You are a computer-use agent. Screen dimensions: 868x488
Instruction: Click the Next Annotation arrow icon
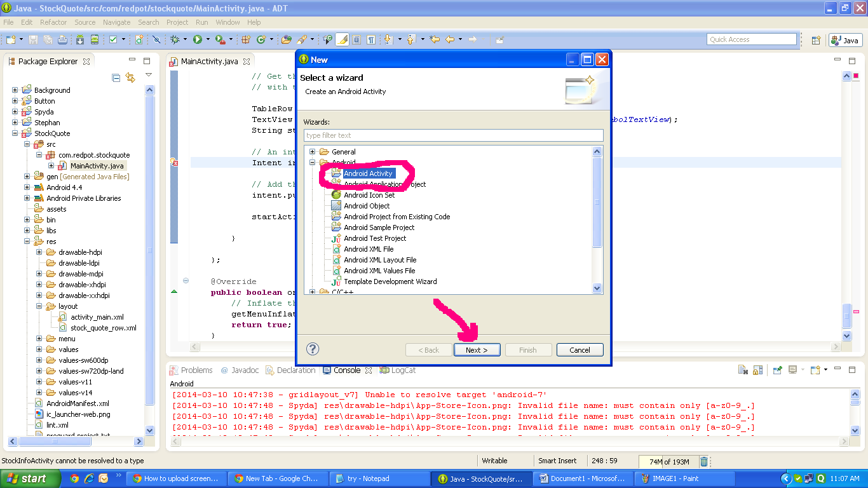[387, 39]
